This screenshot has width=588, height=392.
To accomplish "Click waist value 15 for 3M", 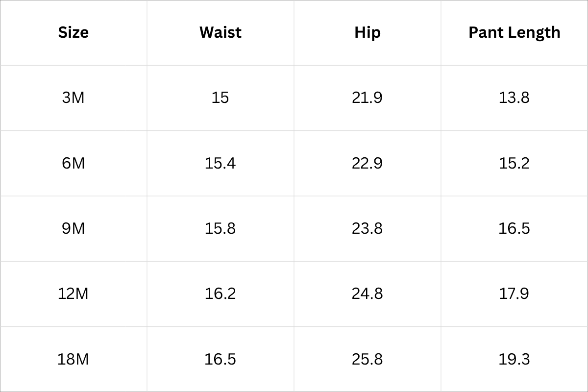I will coord(220,98).
